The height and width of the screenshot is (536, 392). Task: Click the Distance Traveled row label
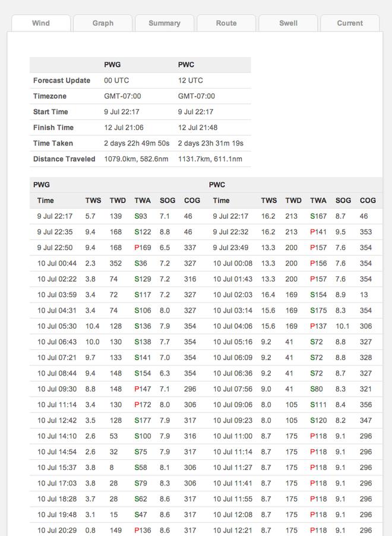(64, 159)
